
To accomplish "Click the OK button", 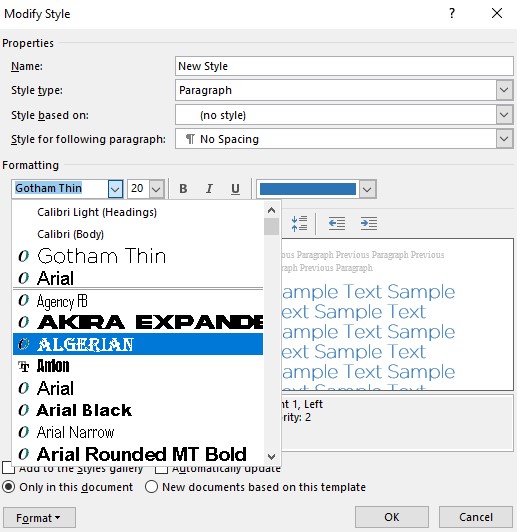I will click(x=392, y=517).
